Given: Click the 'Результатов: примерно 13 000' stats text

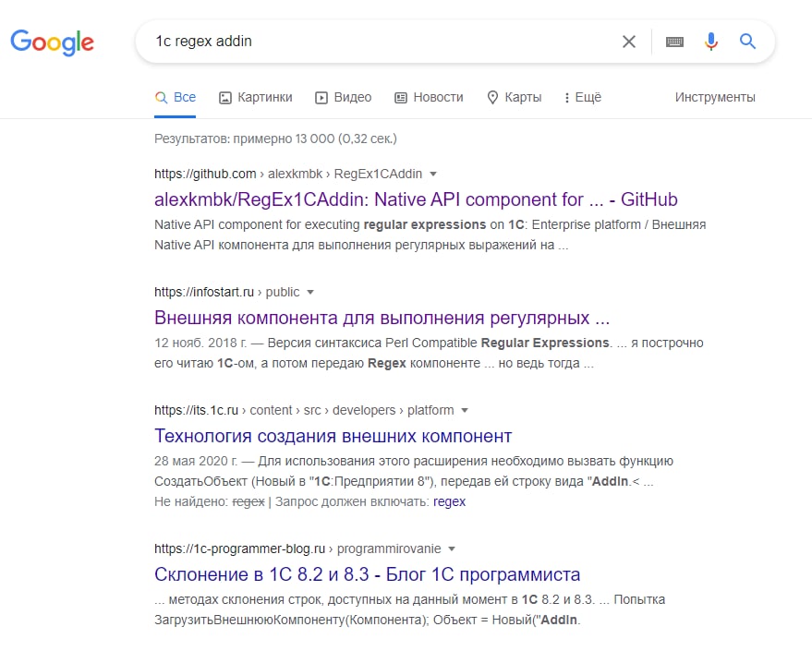Looking at the screenshot, I should pos(275,139).
